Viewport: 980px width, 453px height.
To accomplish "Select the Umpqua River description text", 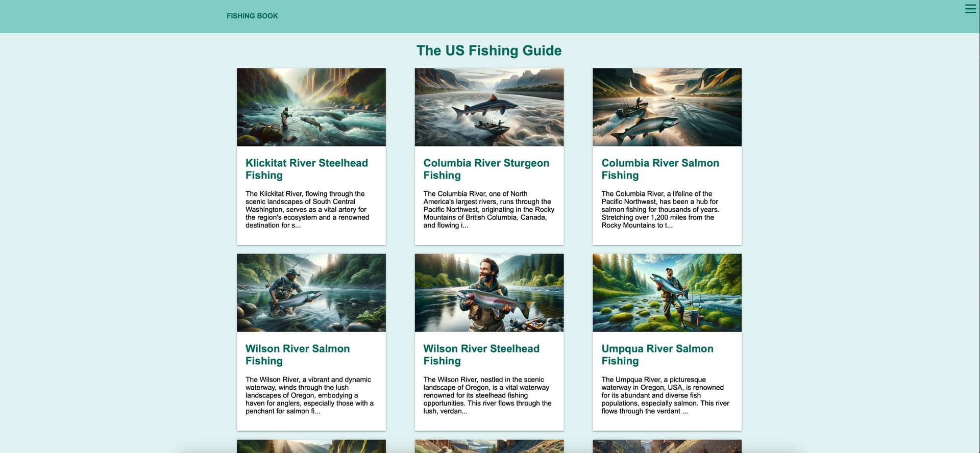I will coord(665,395).
